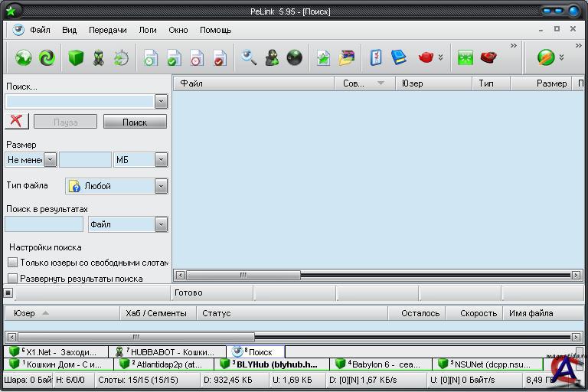Click the checklist notepad toolbar icon

[376, 57]
